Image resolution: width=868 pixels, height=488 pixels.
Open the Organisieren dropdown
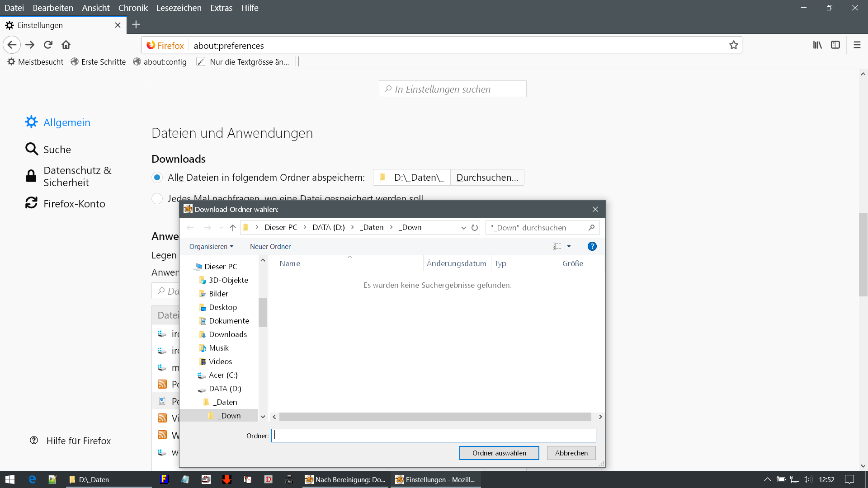[211, 246]
